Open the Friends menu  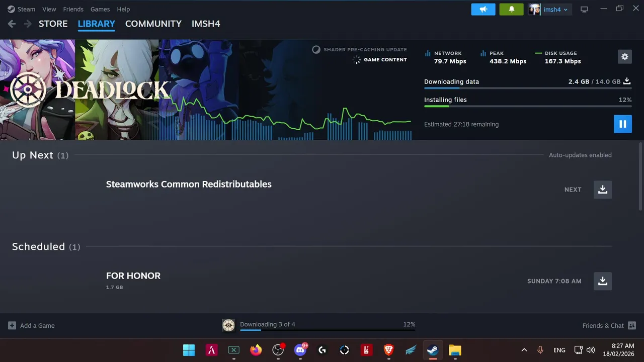click(x=73, y=9)
